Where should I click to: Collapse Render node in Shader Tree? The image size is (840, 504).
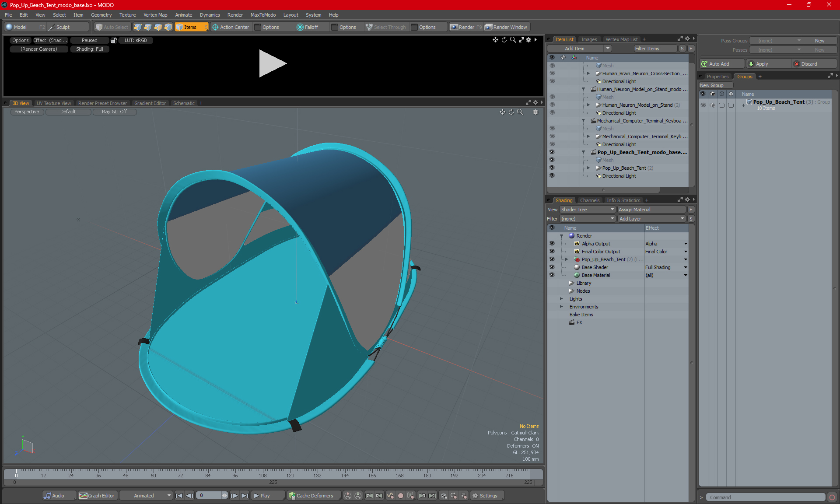(562, 236)
